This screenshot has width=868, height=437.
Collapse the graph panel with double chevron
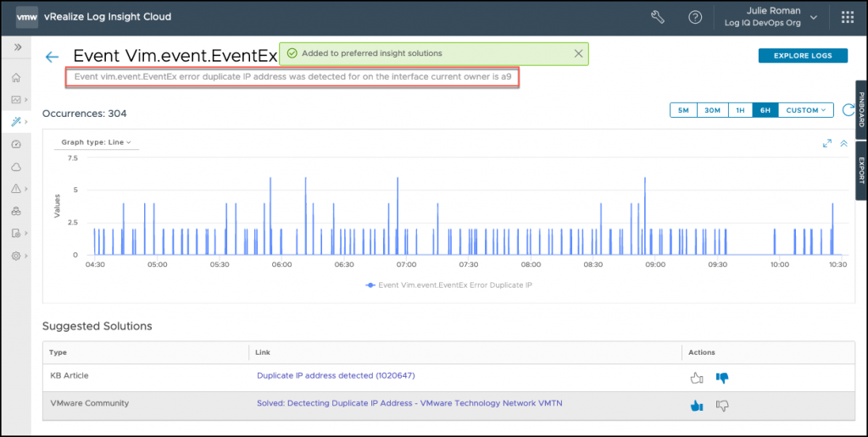[x=844, y=143]
